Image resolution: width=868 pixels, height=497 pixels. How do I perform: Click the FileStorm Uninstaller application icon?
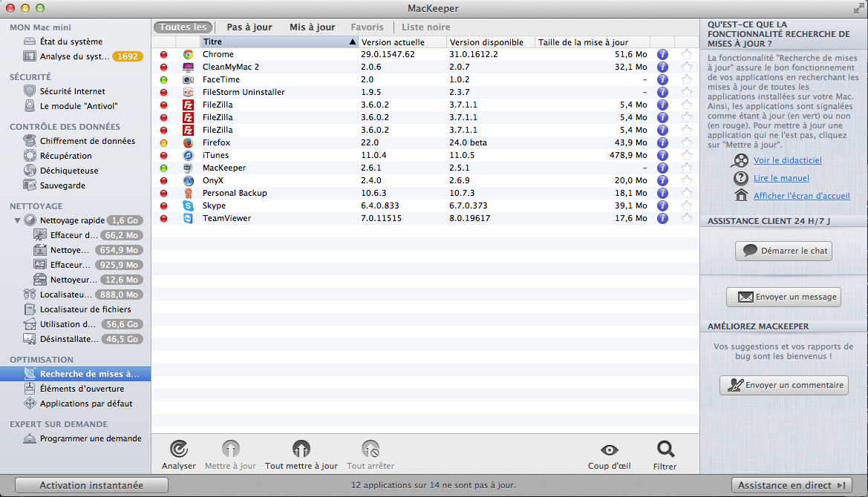click(188, 92)
